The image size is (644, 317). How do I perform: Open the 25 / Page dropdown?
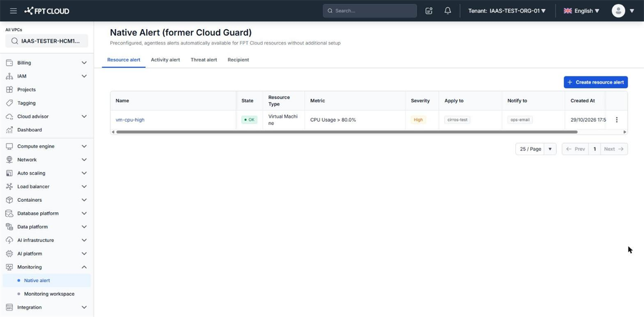coord(536,149)
